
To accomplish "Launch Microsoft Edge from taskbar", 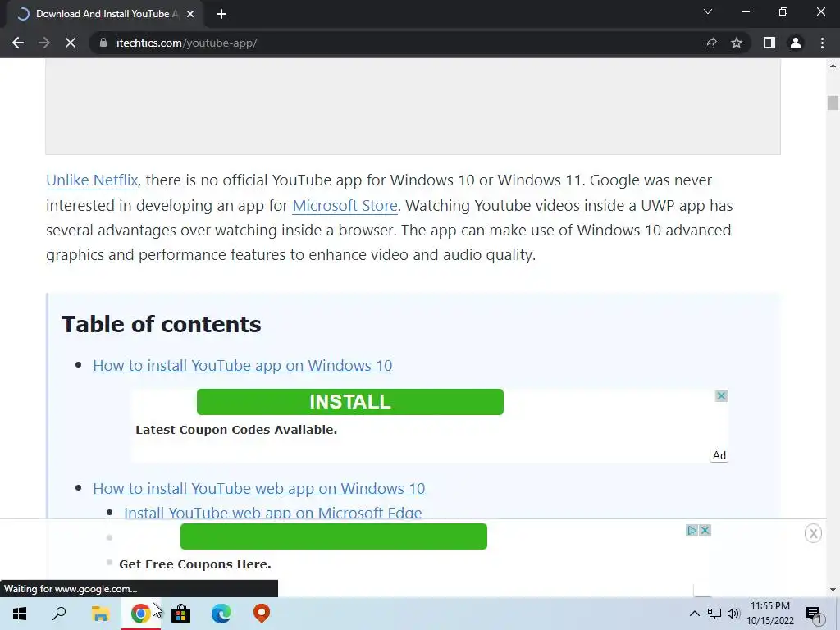I will (x=221, y=614).
